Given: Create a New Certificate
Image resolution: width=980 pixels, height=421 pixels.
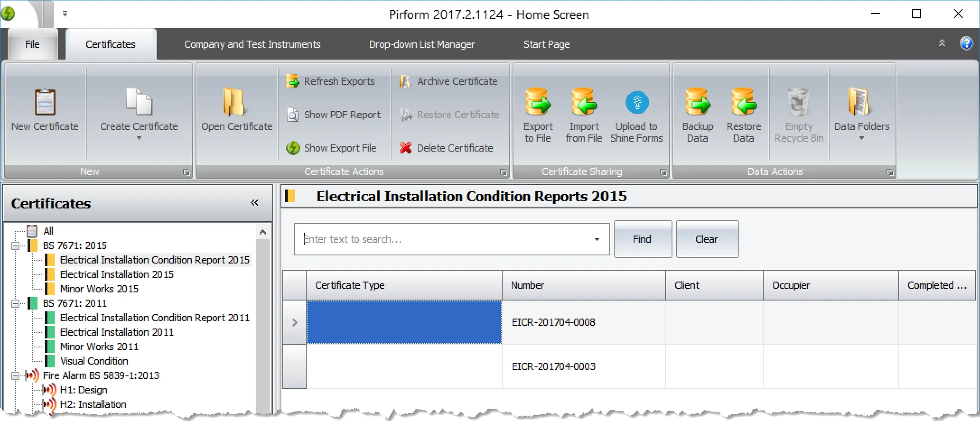Looking at the screenshot, I should (44, 108).
